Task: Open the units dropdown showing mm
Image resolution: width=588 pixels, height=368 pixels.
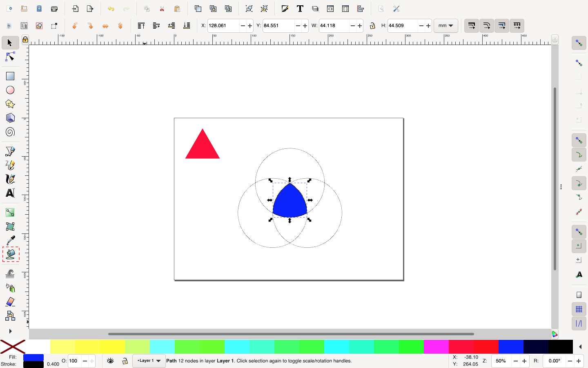Action: pyautogui.click(x=446, y=25)
